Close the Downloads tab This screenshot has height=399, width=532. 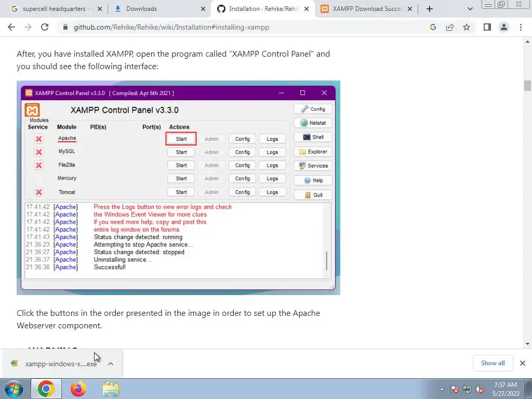[203, 9]
